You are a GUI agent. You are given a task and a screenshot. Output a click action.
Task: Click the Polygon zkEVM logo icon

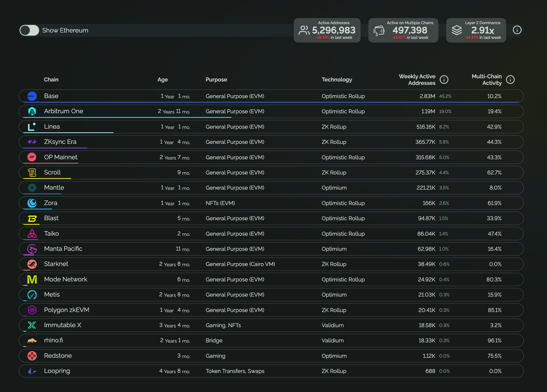tap(32, 310)
